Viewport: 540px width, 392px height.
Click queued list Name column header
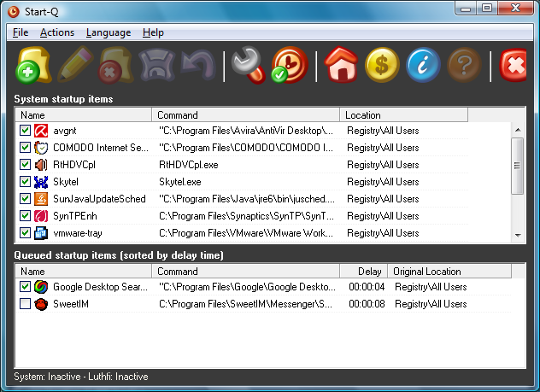[x=83, y=272]
